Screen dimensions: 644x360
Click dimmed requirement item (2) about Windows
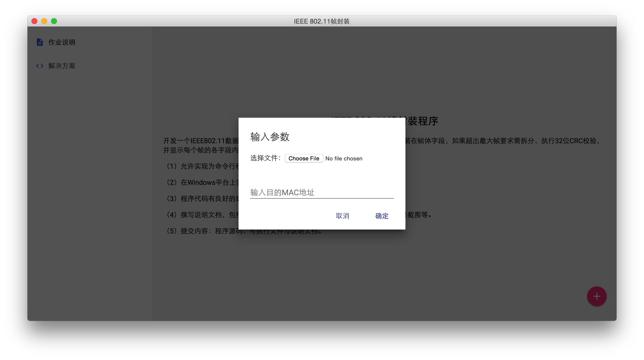(x=201, y=182)
